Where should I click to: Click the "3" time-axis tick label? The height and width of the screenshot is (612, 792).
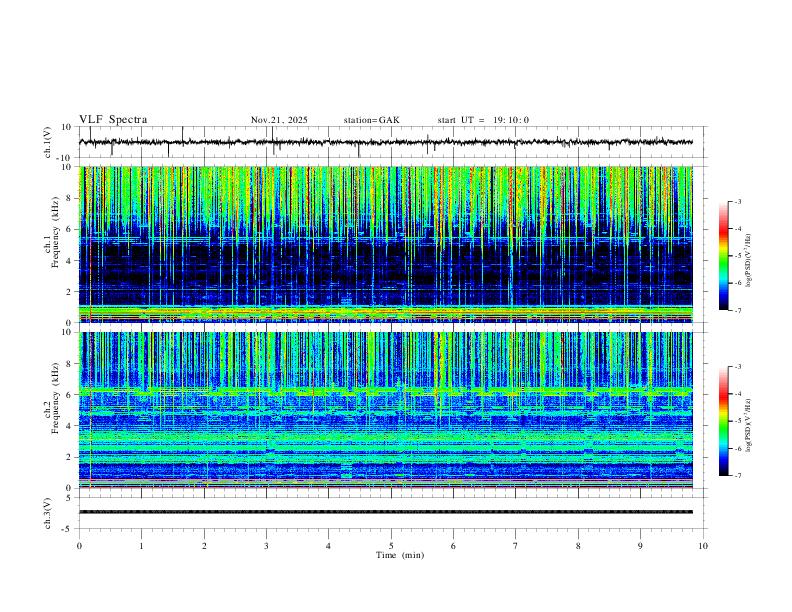coord(266,546)
